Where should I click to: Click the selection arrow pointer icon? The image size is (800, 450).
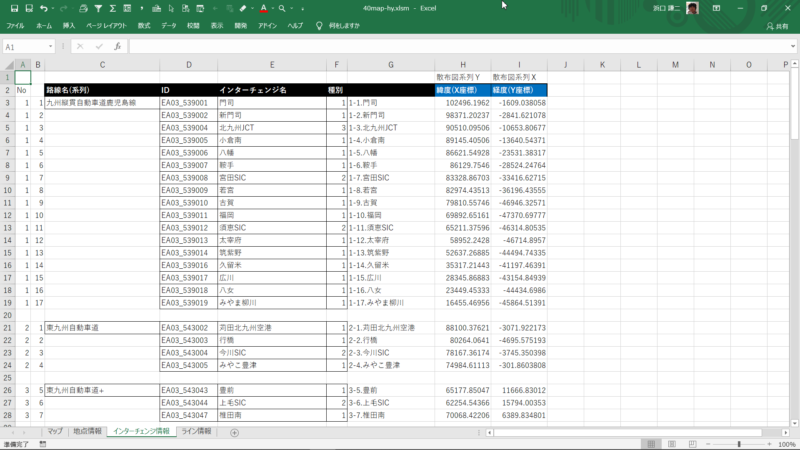pos(171,8)
